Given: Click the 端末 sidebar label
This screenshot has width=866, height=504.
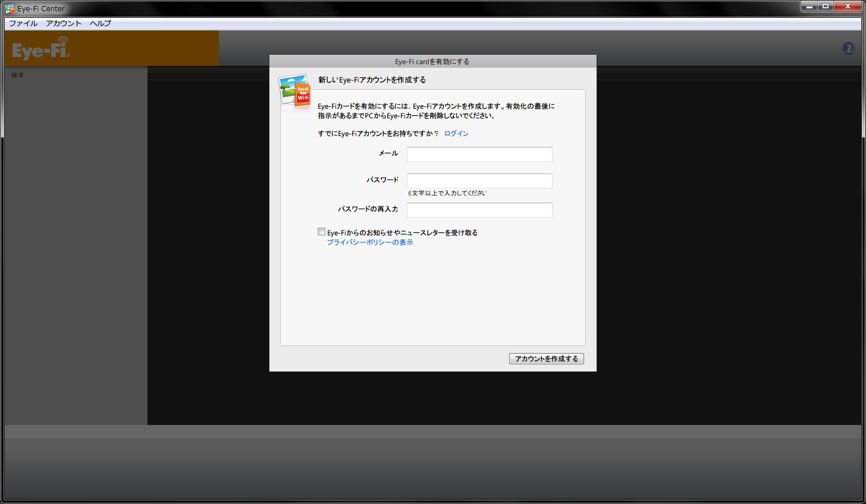Looking at the screenshot, I should [18, 75].
